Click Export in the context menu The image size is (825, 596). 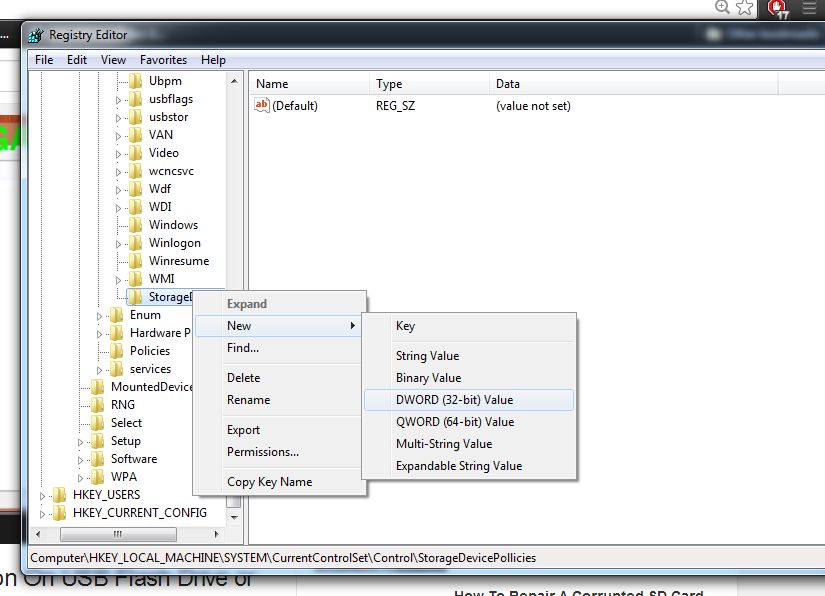point(279,430)
